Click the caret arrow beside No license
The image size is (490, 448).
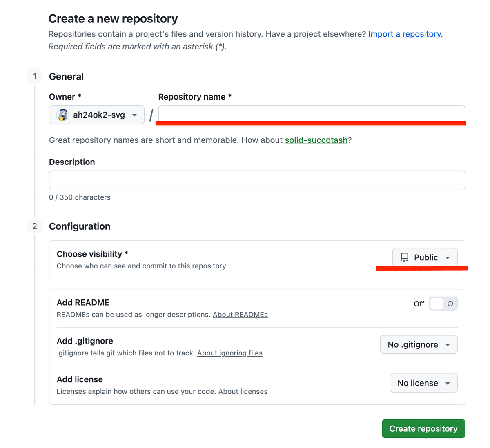(448, 383)
